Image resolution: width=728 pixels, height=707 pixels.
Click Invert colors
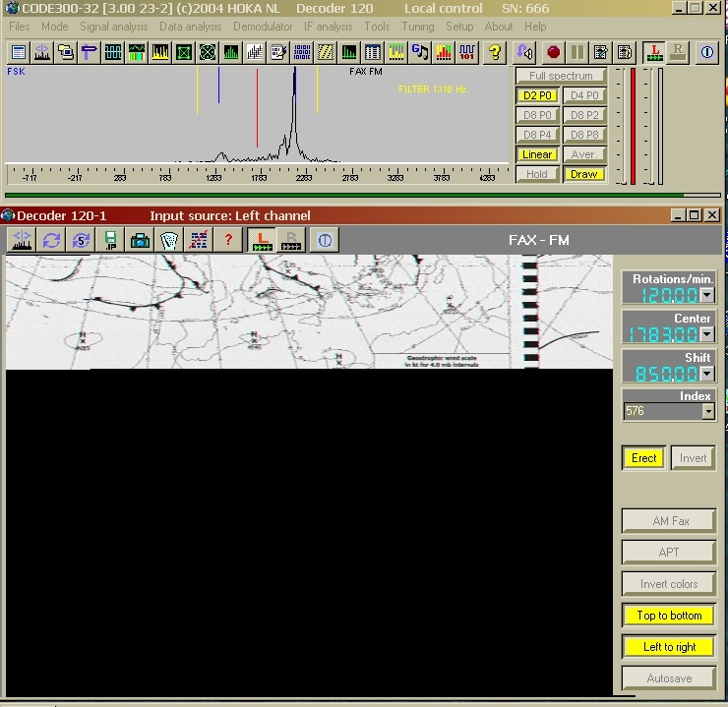coord(669,584)
